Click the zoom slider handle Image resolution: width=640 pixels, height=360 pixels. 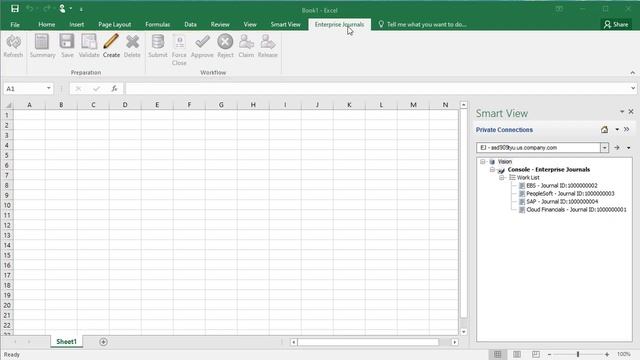click(578, 354)
